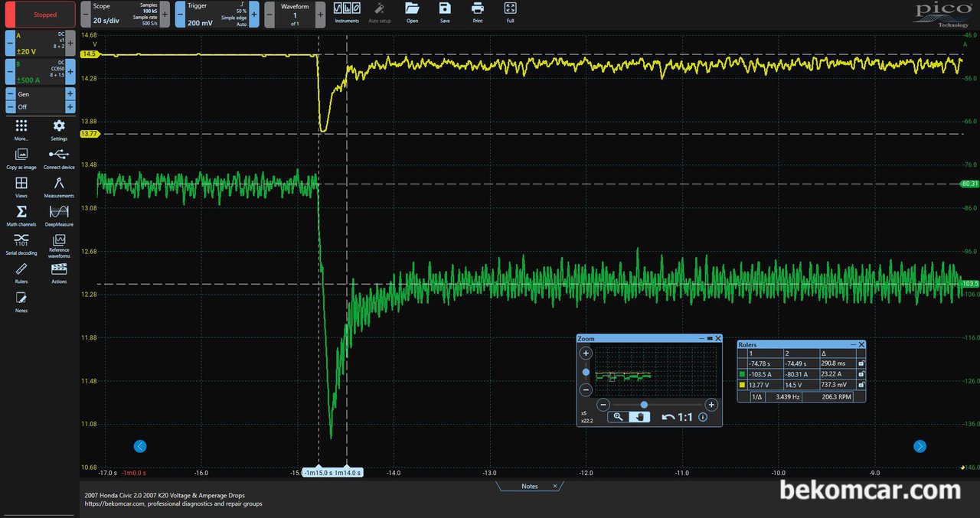This screenshot has width=980, height=518.
Task: Open the Settings gear
Action: (x=59, y=129)
